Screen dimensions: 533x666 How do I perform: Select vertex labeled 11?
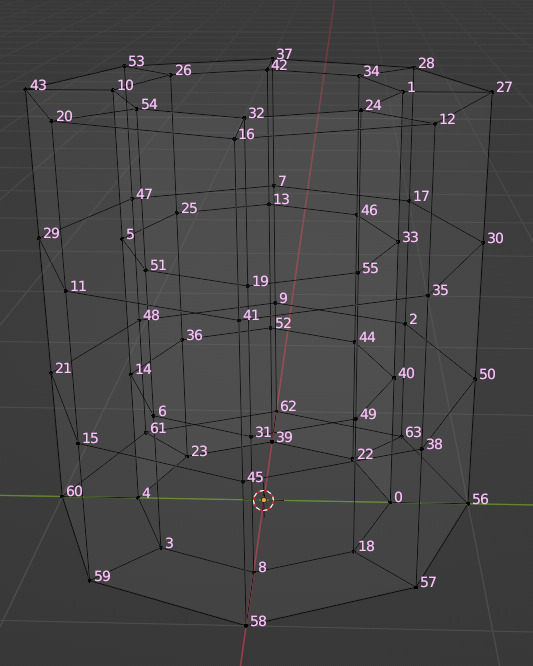(65, 291)
